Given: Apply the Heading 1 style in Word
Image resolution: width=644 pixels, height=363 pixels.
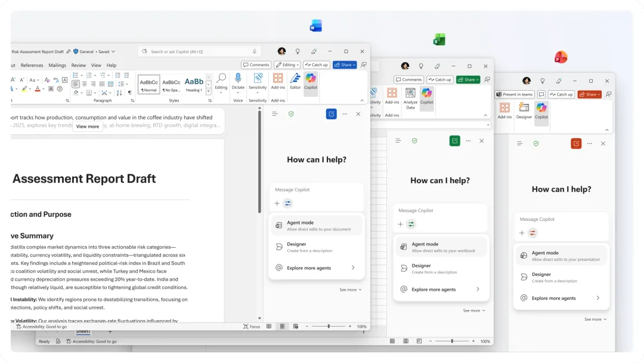Looking at the screenshot, I should 194,84.
